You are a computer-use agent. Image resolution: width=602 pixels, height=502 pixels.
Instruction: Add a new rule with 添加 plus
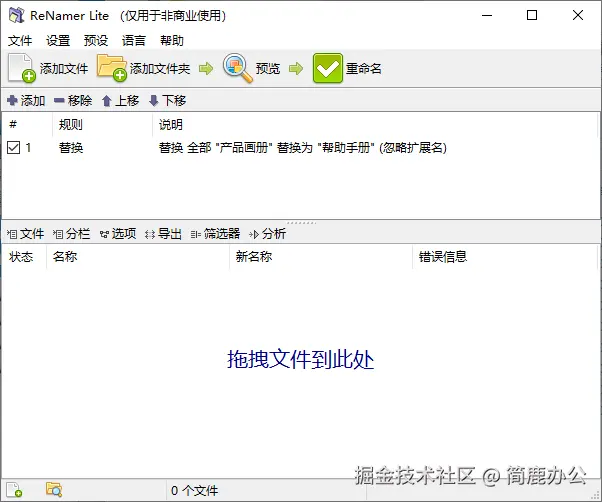26,101
